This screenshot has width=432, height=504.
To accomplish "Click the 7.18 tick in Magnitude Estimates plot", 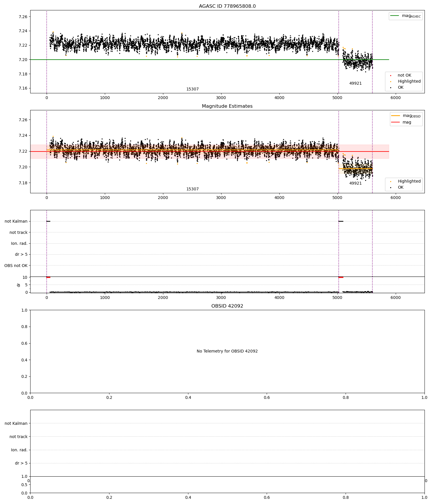I will click(x=23, y=183).
